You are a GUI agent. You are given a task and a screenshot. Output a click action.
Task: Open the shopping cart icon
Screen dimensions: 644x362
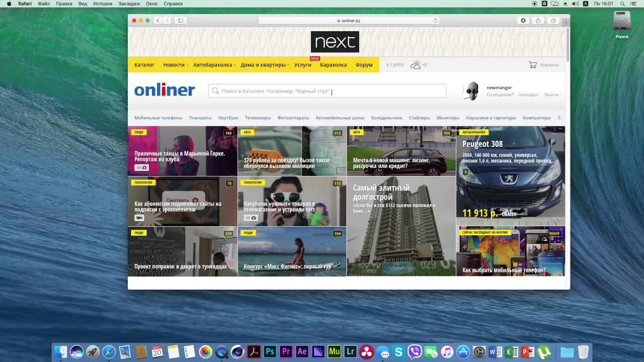(533, 65)
